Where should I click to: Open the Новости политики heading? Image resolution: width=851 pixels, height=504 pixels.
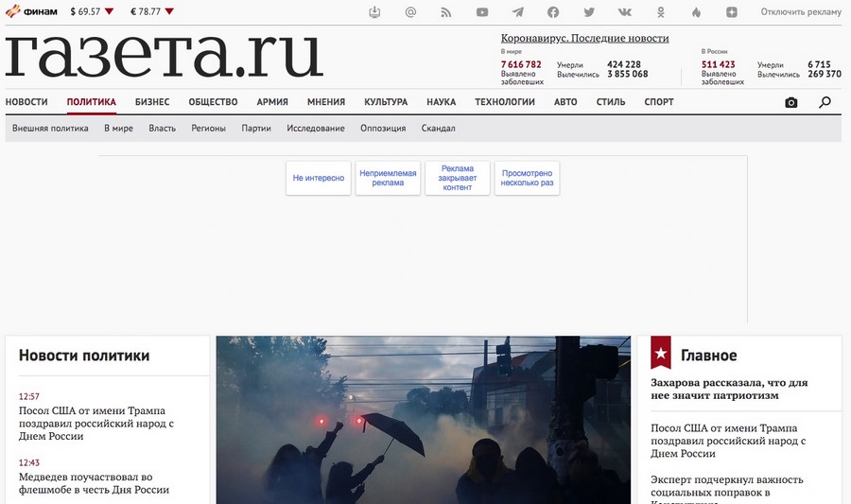(84, 356)
